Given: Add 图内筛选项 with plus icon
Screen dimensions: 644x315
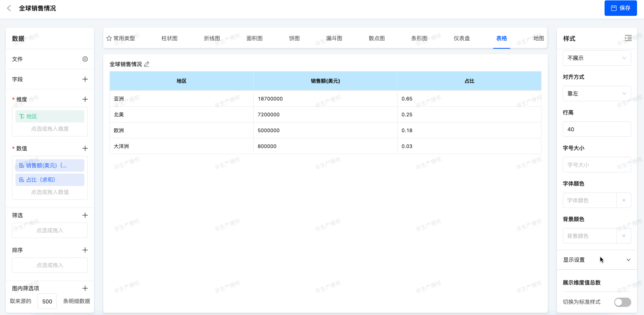Looking at the screenshot, I should (x=85, y=288).
